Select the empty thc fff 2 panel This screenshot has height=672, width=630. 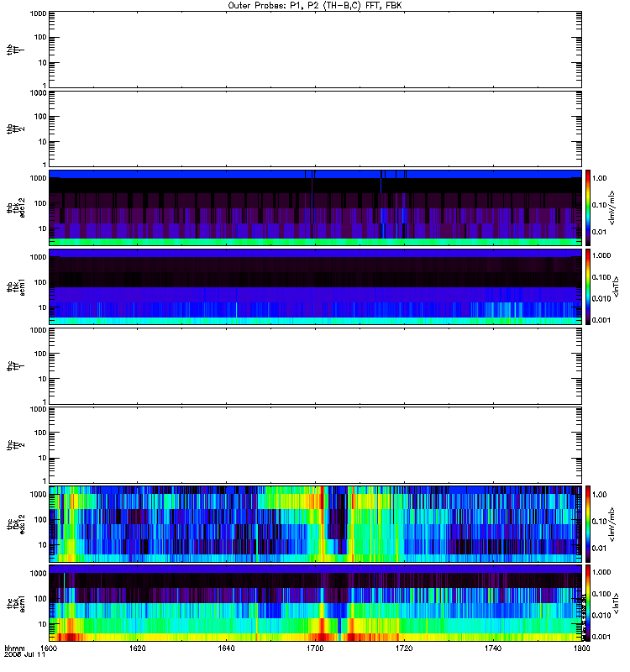click(316, 445)
